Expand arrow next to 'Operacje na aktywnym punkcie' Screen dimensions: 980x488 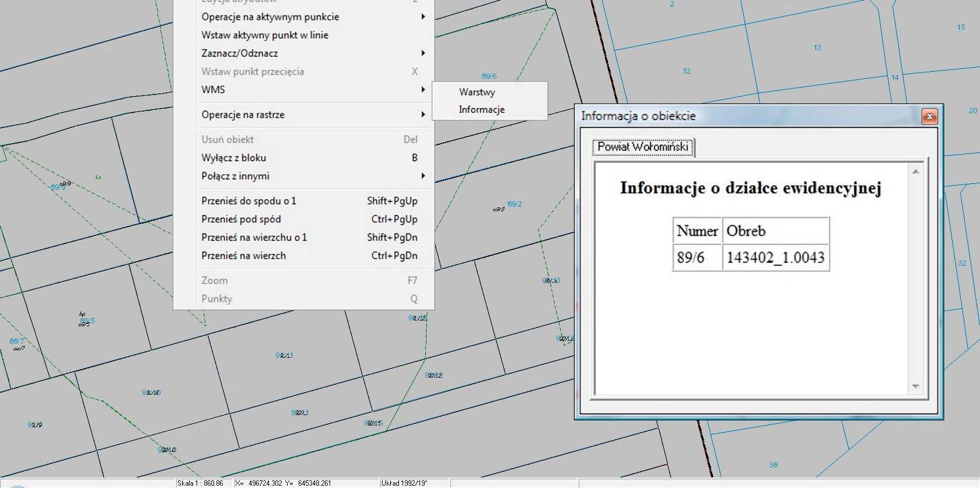pos(423,17)
